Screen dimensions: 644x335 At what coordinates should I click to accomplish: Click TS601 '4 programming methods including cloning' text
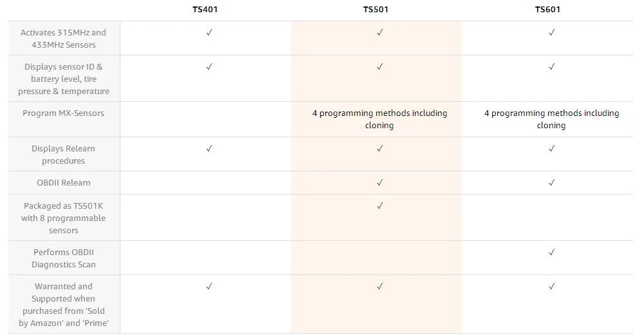(x=551, y=119)
